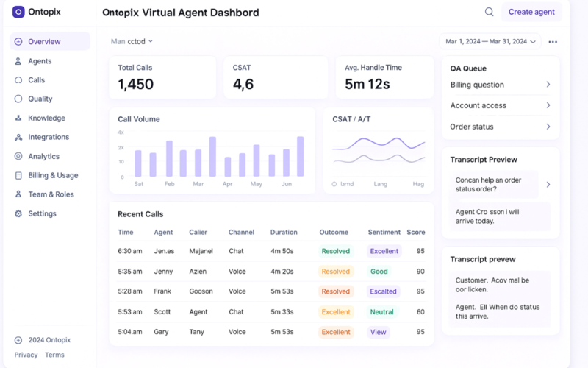The width and height of the screenshot is (588, 368).
Task: Click the Agents sidebar icon
Action: tap(18, 61)
